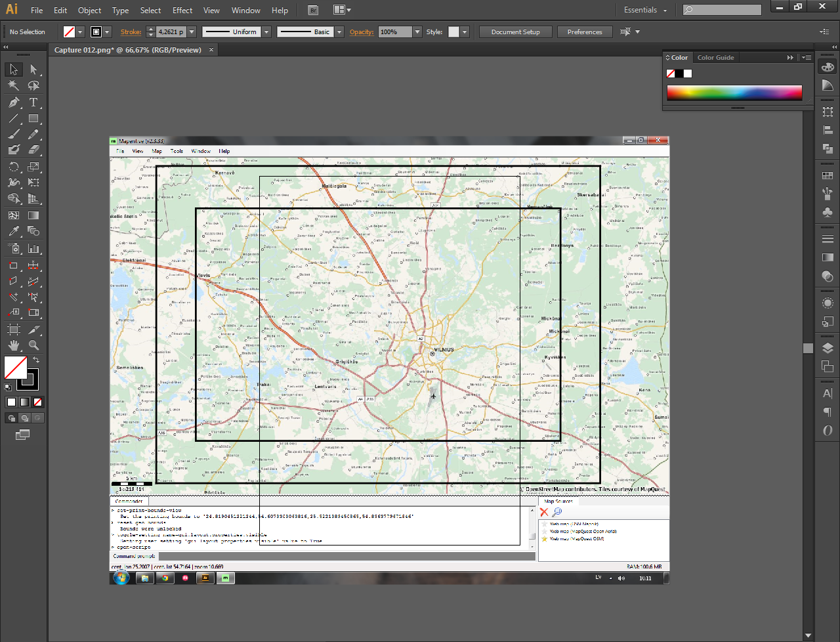Viewport: 840px width, 642px height.
Task: Pick a hue from the Color panel spectrum bar
Action: (734, 92)
